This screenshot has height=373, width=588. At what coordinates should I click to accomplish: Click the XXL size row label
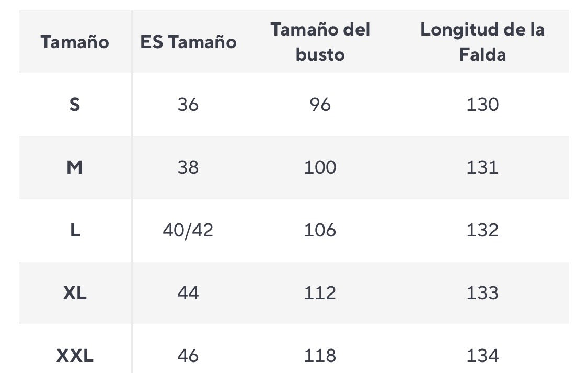[75, 356]
